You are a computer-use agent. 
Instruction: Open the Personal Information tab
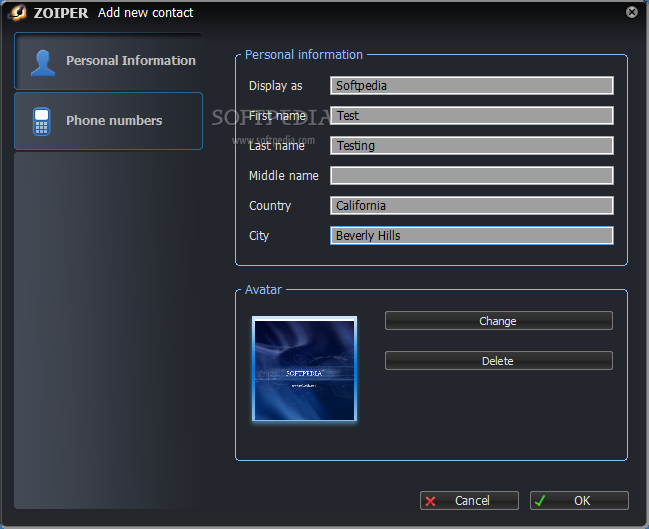click(x=108, y=61)
